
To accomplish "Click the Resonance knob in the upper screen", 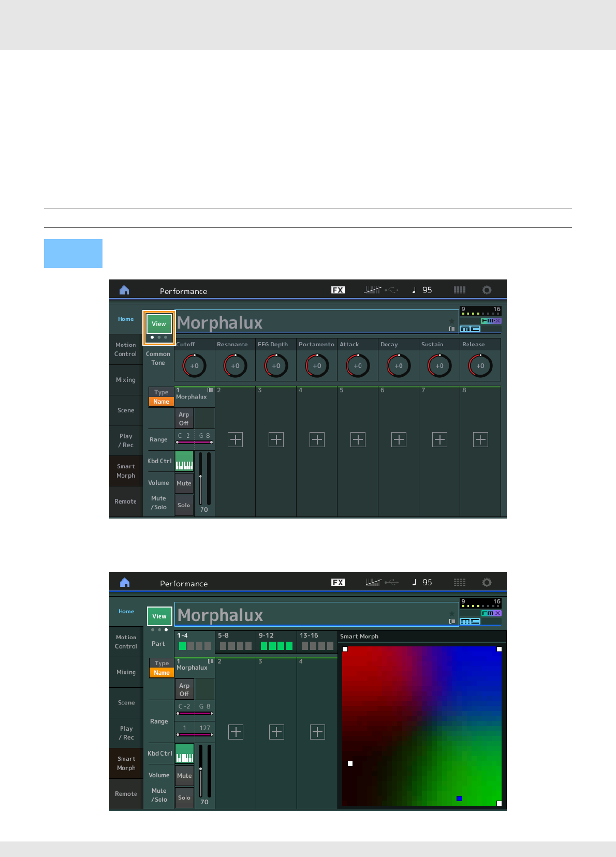I will click(x=235, y=366).
